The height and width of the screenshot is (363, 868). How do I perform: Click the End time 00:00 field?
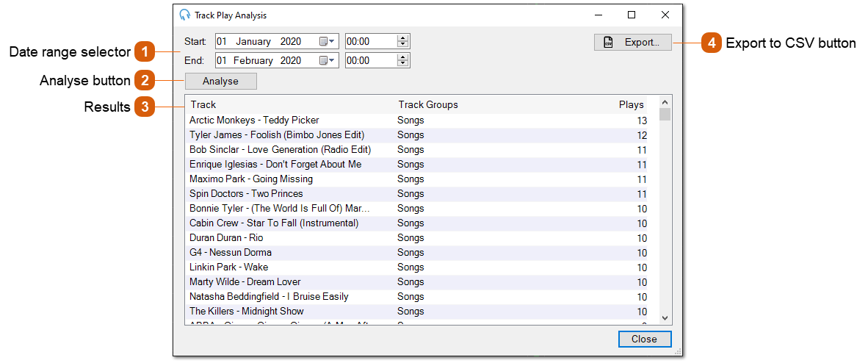[x=371, y=60]
